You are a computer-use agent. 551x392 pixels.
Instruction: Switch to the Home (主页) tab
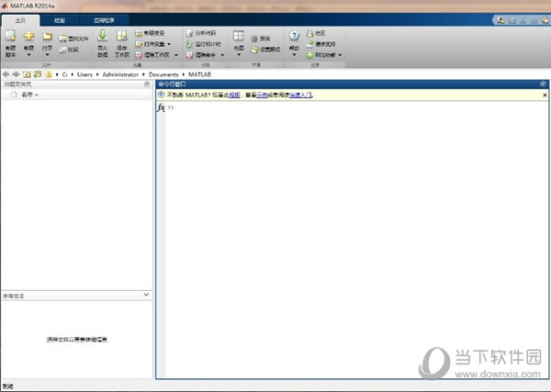[x=20, y=21]
